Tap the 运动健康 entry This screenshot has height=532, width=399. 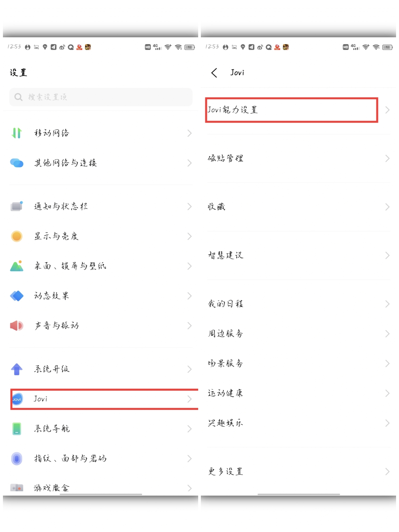pos(298,393)
